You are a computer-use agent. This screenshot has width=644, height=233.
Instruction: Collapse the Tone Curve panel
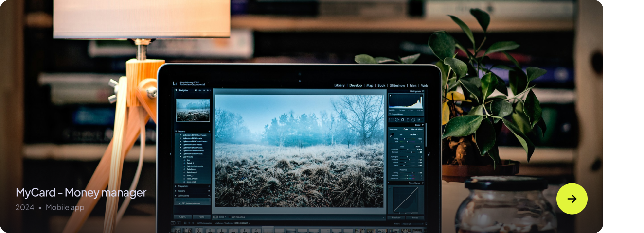click(x=422, y=183)
